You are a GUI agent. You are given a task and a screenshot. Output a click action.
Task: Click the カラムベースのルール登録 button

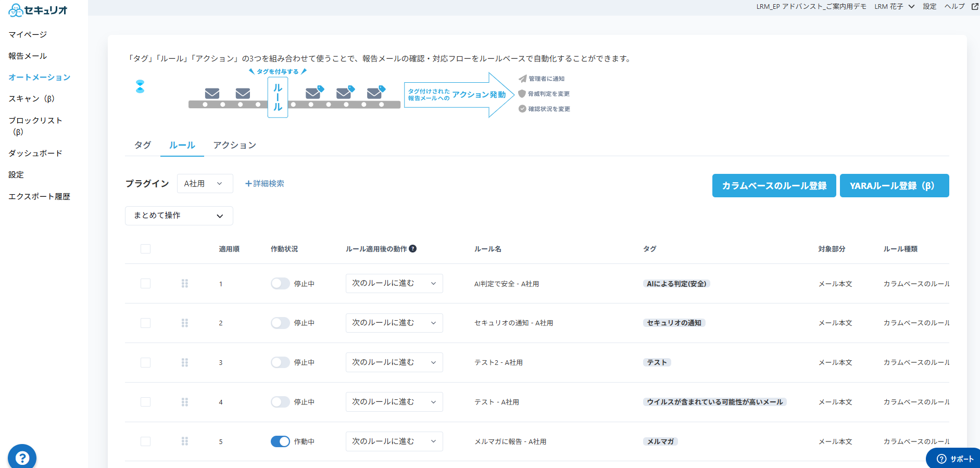774,186
